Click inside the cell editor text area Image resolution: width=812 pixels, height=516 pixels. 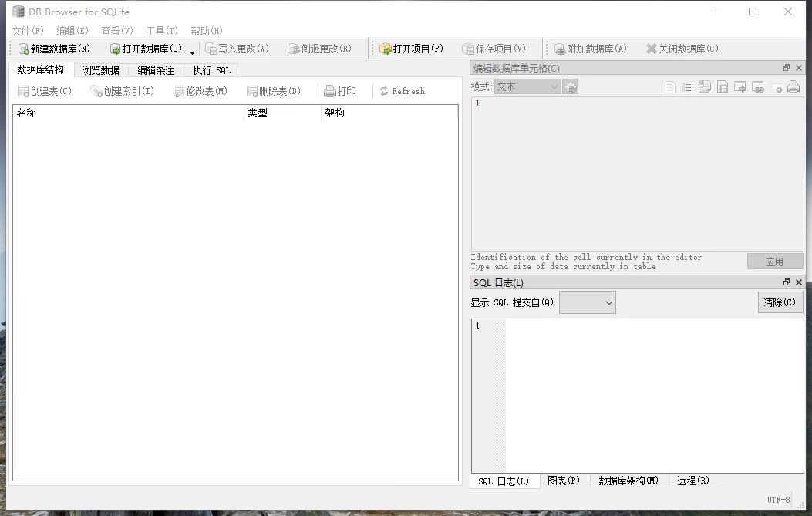[x=637, y=174]
